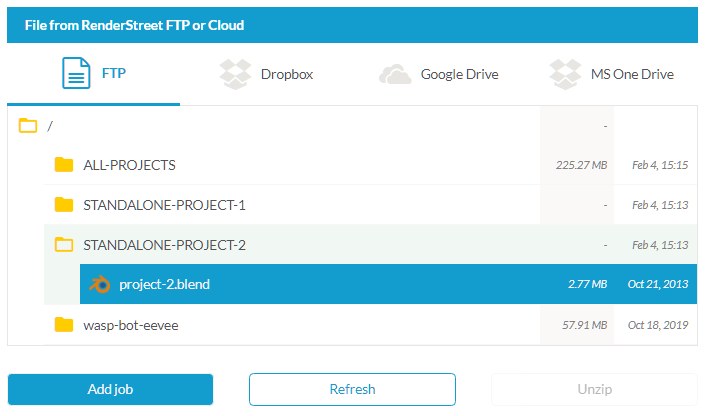Click the Add job button

pos(110,389)
